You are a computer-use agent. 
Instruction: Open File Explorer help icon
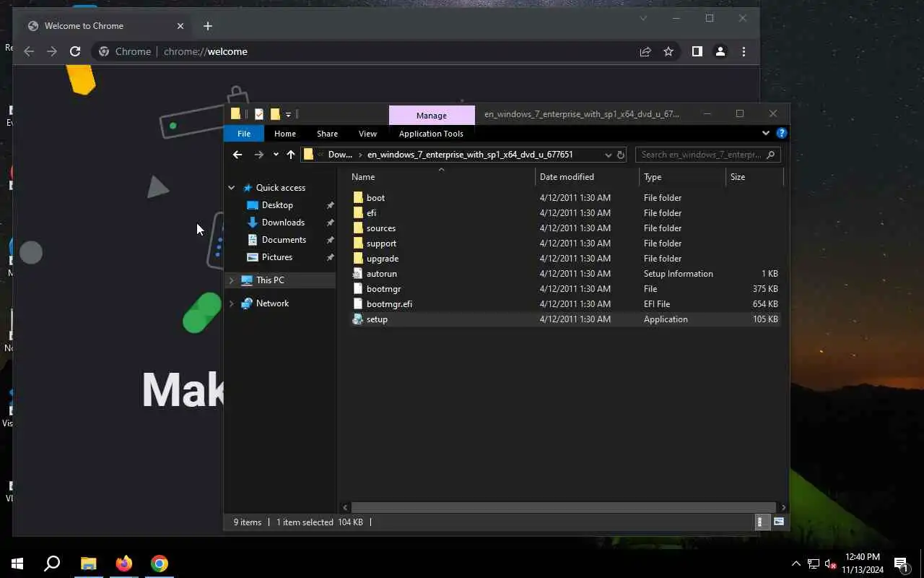point(781,133)
